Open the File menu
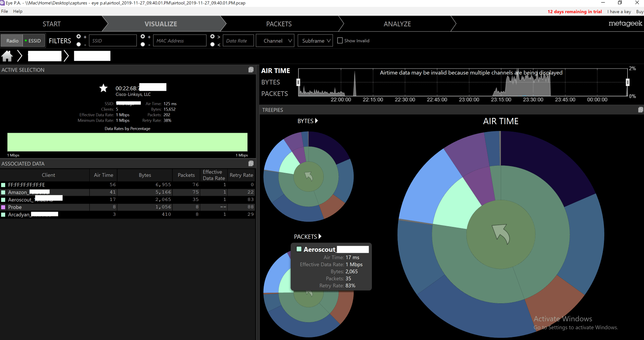Screen dimensions: 644x340 click(4, 11)
